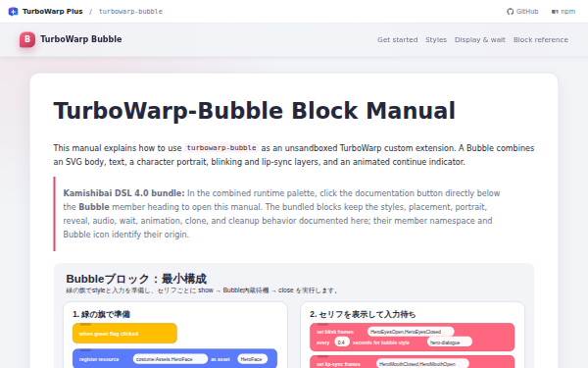Click the GitHub octocat icon
Screen dimensions: 588x368
pyautogui.click(x=510, y=12)
